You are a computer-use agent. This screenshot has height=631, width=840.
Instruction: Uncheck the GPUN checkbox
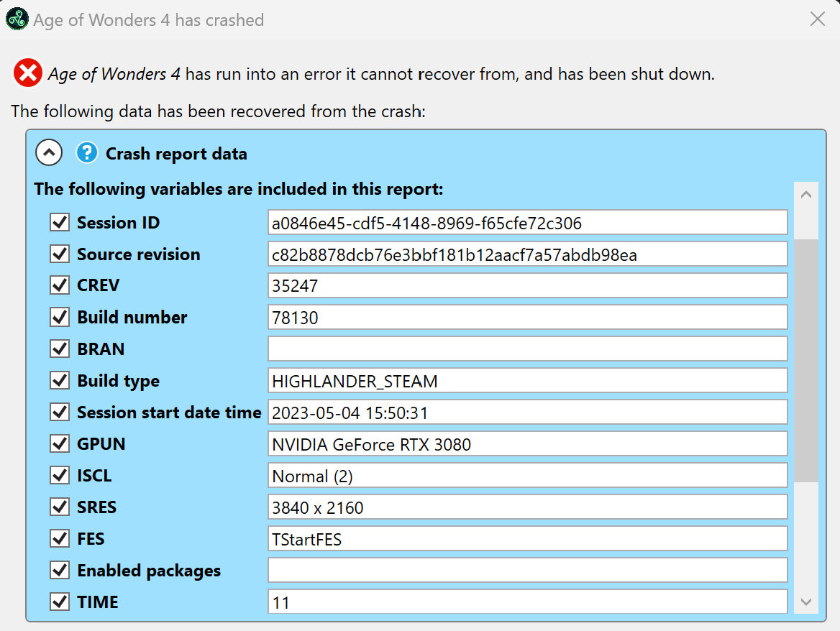59,443
